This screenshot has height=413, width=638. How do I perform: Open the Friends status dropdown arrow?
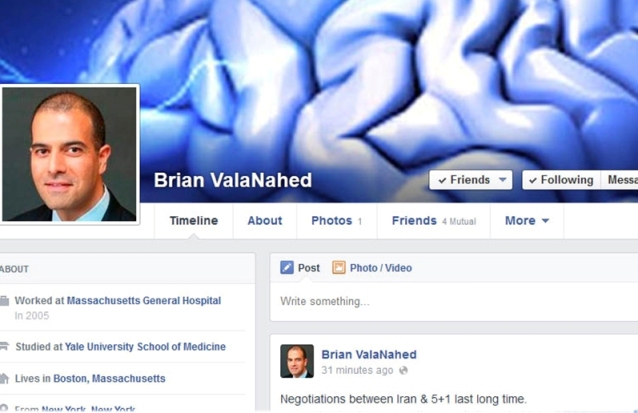tap(503, 179)
